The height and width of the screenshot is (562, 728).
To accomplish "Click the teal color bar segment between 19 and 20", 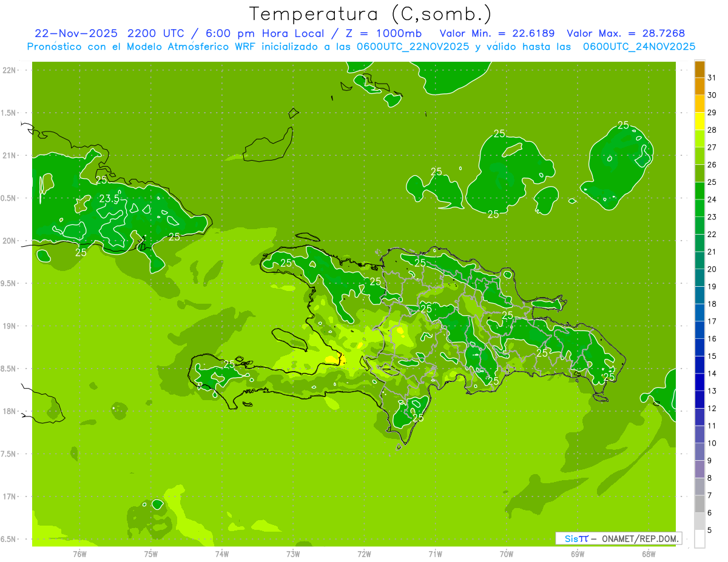I will (x=699, y=278).
